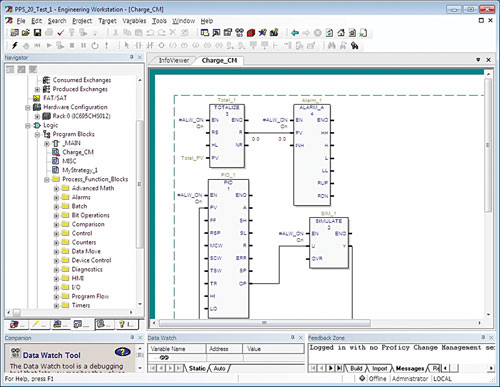Switch to the Import tab in Feedback Zone

pyautogui.click(x=379, y=368)
